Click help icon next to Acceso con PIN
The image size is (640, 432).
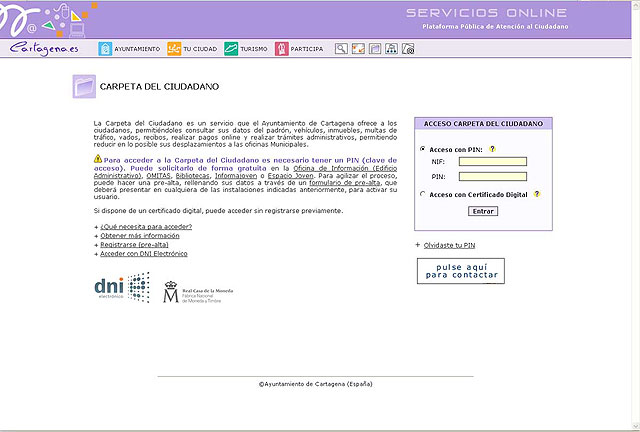(492, 149)
